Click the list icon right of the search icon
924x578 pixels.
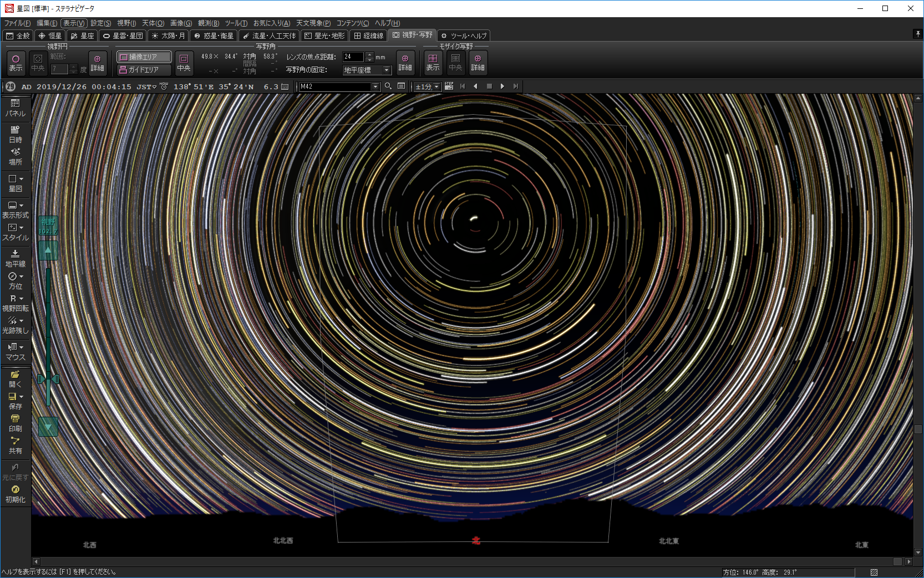click(401, 86)
